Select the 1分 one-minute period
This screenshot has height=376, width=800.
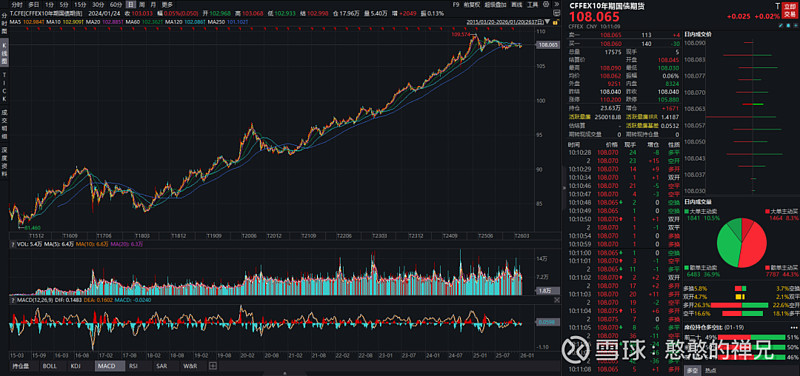tap(49, 4)
